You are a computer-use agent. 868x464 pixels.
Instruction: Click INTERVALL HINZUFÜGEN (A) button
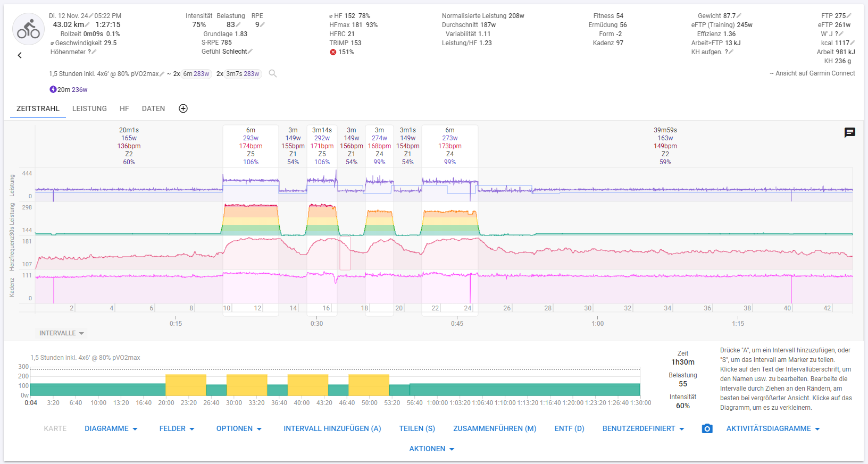coord(332,428)
